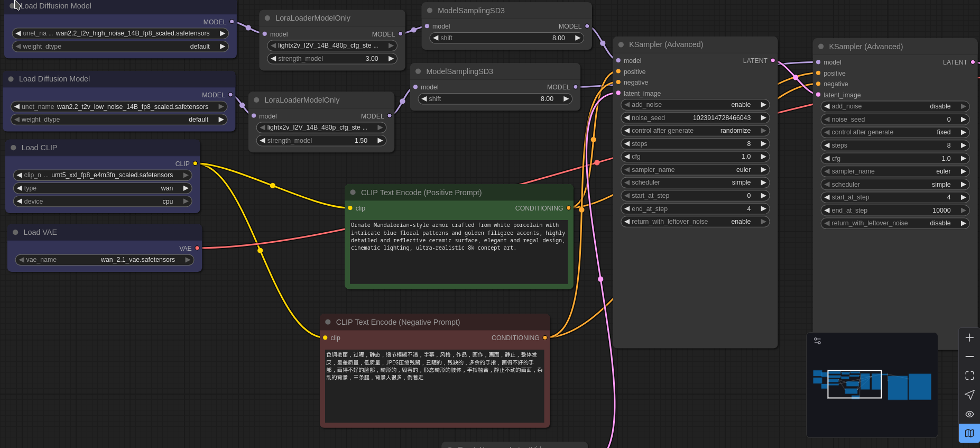Toggle return_with_leftover_noise on second KSampler
Image resolution: width=980 pixels, height=448 pixels.
895,223
